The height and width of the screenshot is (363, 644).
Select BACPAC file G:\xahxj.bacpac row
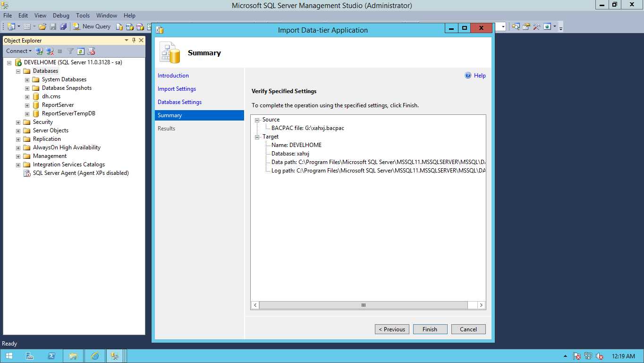click(308, 128)
